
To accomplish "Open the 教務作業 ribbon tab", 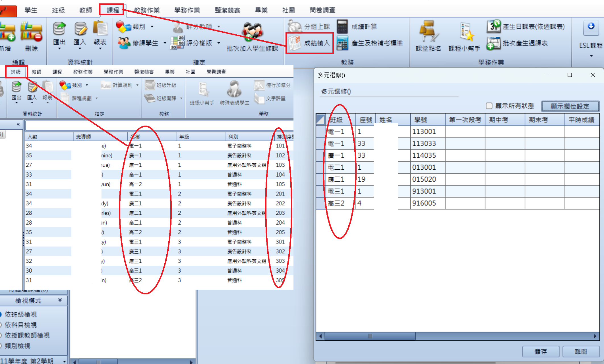I will click(147, 10).
